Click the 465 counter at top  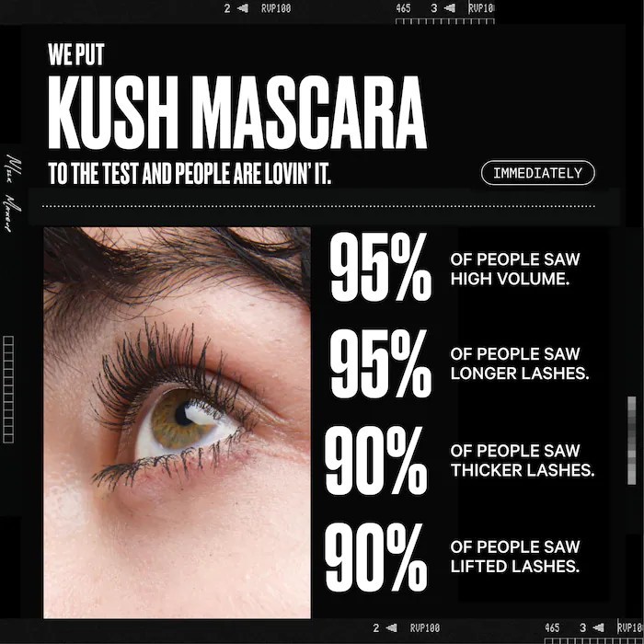403,8
